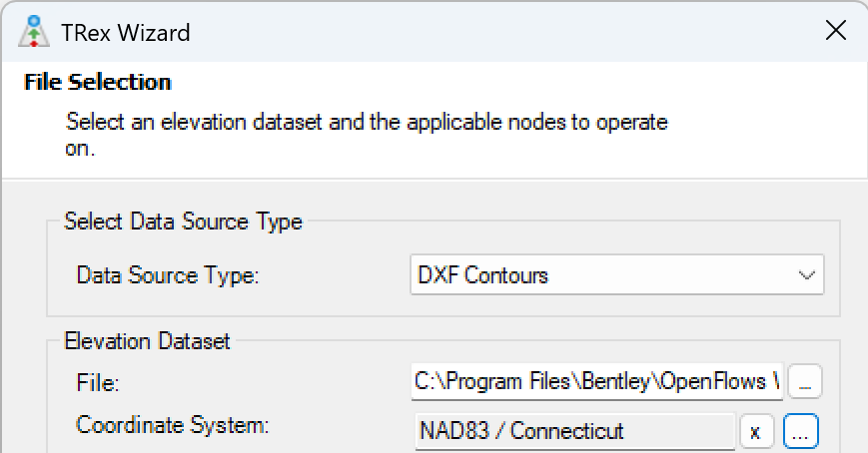Screen dimensions: 868x453
Task: Select the NAD83 / Connecticut coordinate field
Action: tap(574, 431)
